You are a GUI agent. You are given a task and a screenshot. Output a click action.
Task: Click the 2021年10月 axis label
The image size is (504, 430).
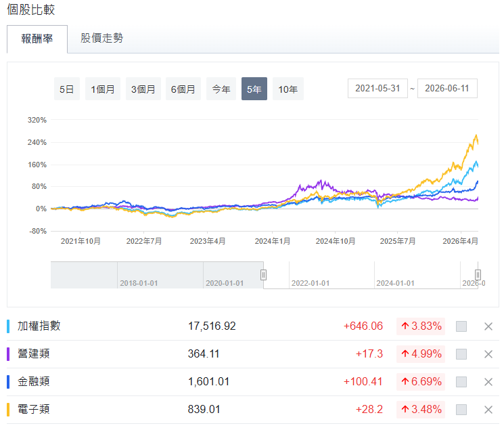81,241
